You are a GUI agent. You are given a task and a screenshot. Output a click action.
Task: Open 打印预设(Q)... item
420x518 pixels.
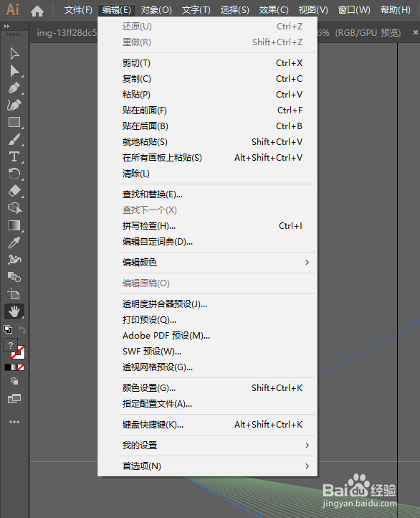207,320
